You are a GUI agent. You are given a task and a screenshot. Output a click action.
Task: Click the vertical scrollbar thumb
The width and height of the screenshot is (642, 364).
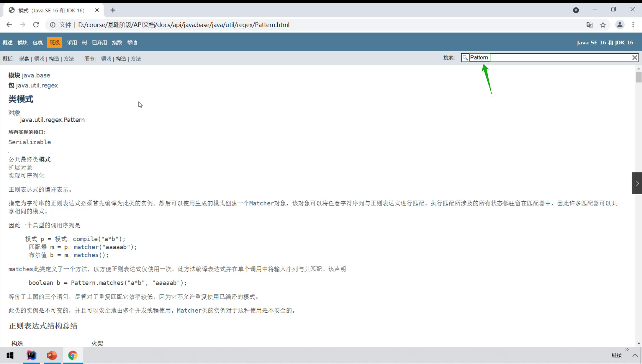pos(638,77)
